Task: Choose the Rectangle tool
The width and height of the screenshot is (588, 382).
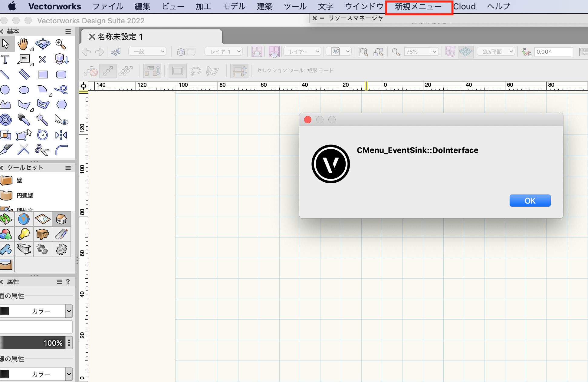Action: (43, 75)
